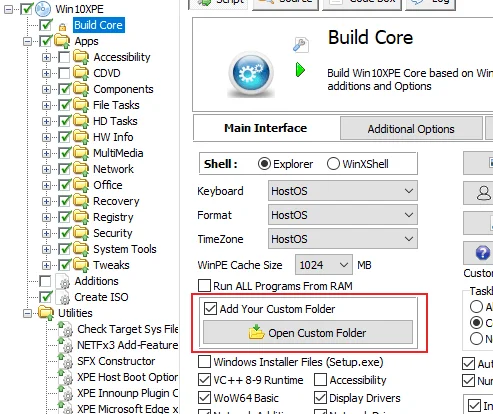
Task: Click the Accessibility folder icon in tree
Action: tap(81, 57)
